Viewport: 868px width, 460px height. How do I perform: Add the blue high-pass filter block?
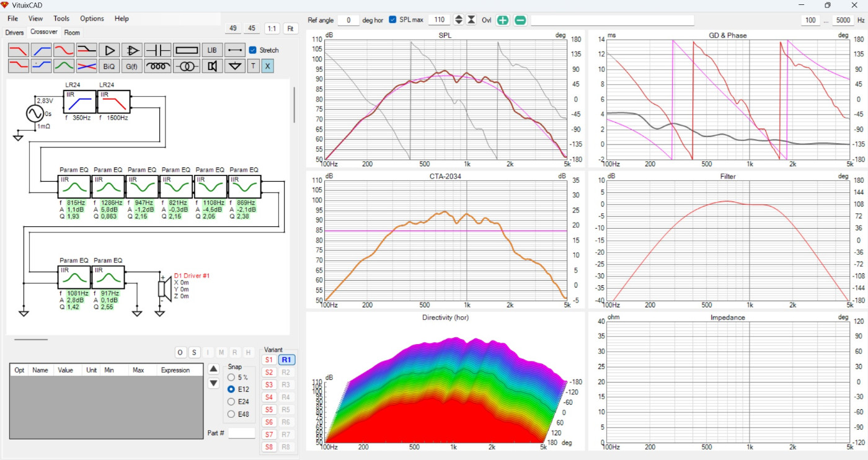click(42, 50)
